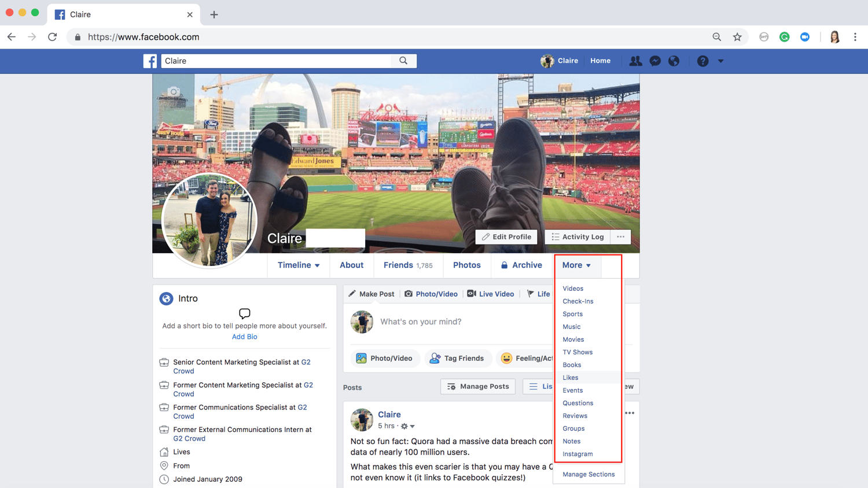
Task: Select Likes from the More menu
Action: (570, 377)
